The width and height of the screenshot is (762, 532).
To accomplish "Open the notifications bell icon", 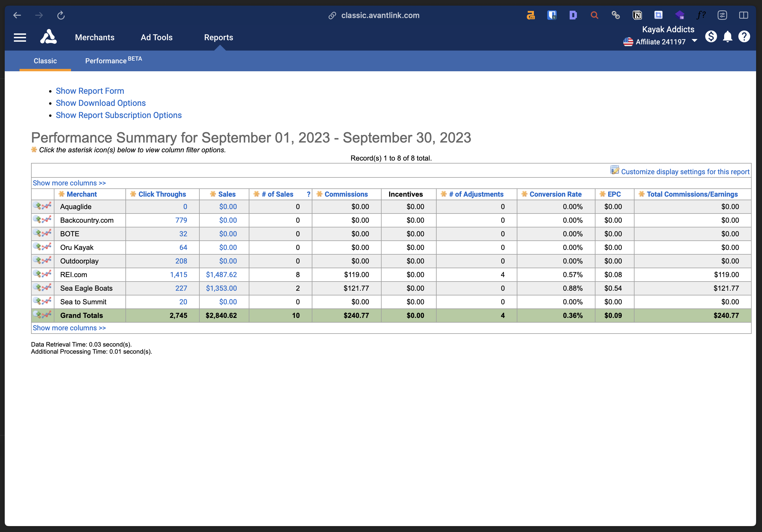I will point(727,36).
